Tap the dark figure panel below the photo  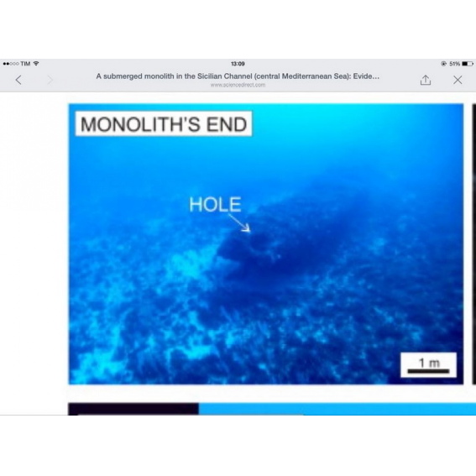tap(133, 409)
